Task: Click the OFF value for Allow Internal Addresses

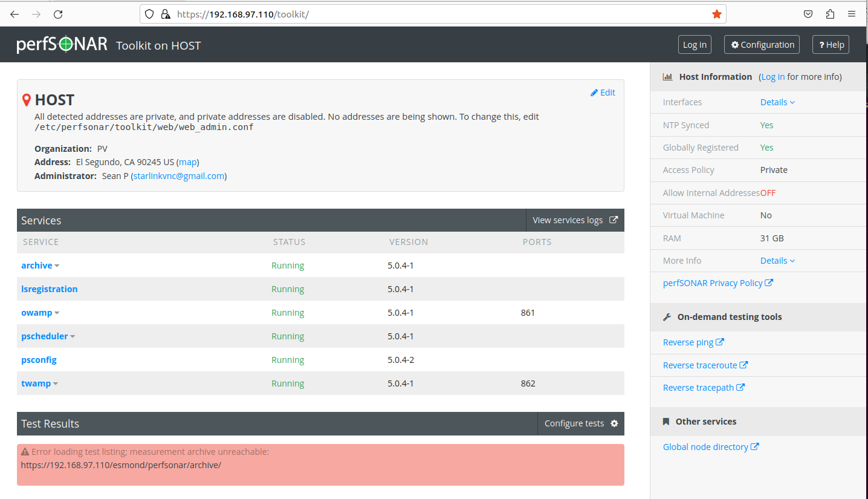Action: pos(768,193)
